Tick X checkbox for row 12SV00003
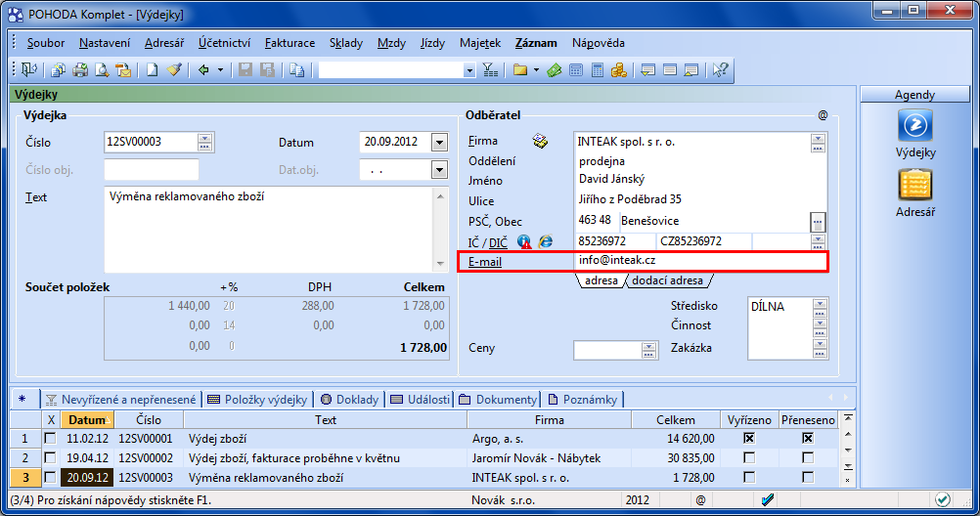 point(50,477)
